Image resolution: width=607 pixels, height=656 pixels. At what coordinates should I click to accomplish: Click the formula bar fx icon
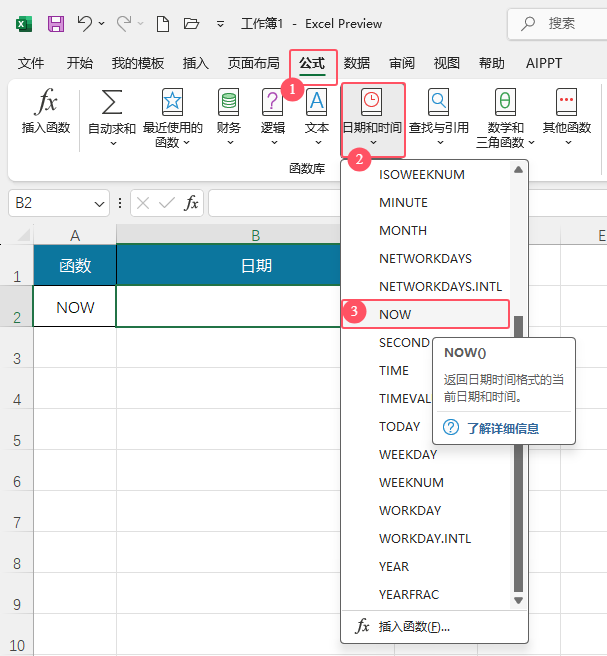(191, 203)
